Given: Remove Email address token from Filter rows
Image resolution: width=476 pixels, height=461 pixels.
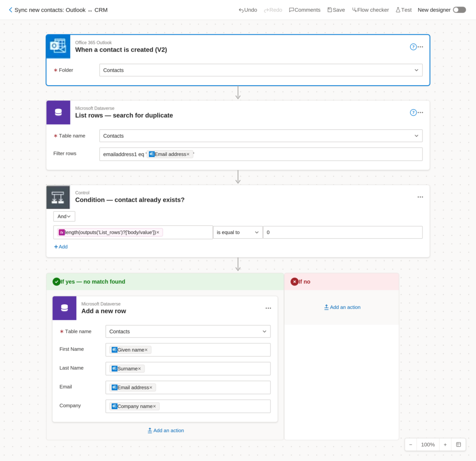Looking at the screenshot, I should point(188,154).
